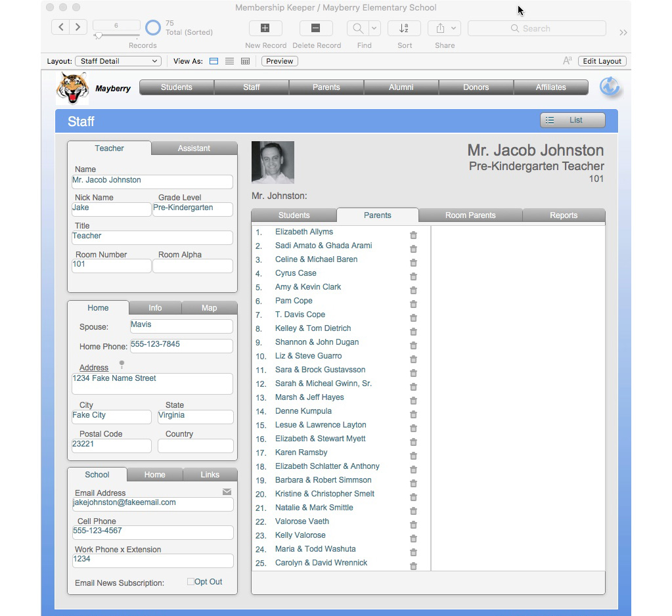Open the Students navigation tab
Viewport: 672px width, 616px height.
(177, 87)
